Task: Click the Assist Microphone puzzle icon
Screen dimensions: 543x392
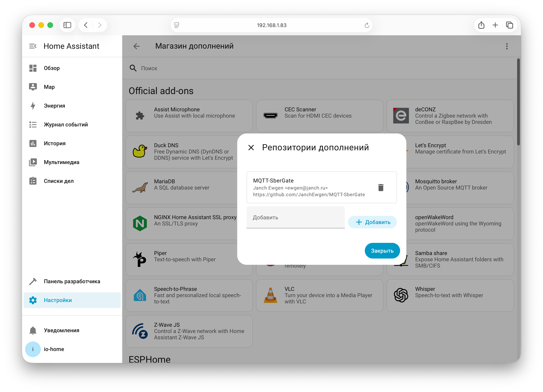Action: tap(140, 116)
